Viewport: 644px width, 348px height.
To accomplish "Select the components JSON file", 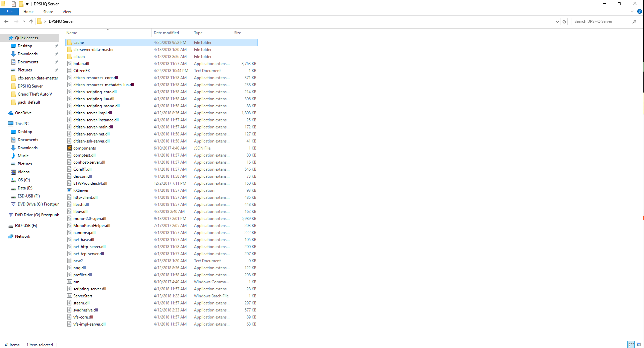I will pos(84,148).
